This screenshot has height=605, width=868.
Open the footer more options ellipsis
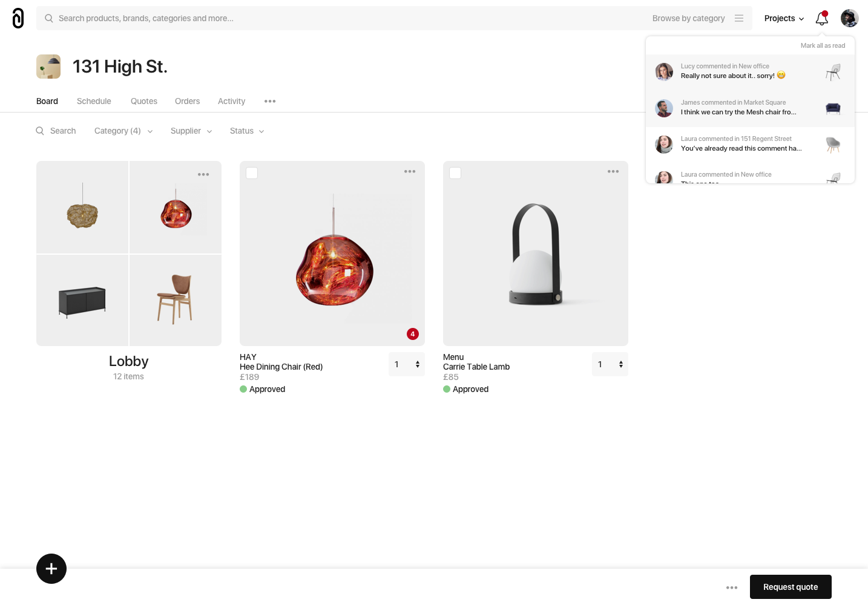tap(732, 587)
